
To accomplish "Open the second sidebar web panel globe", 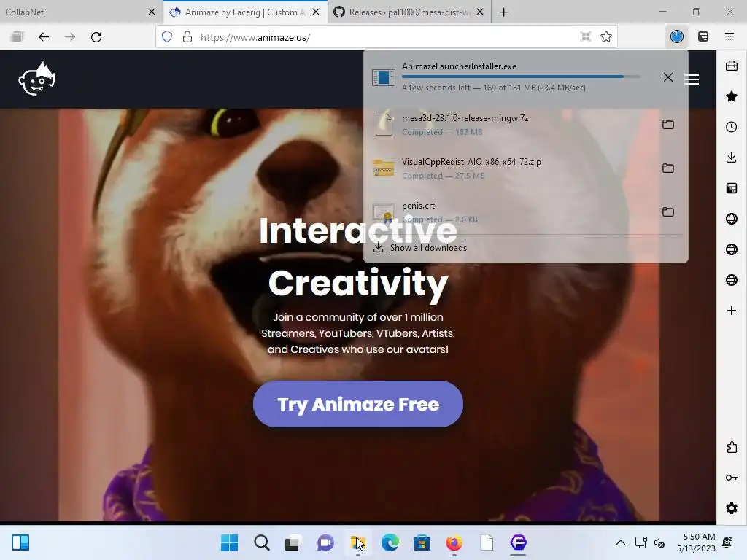I will point(731,249).
